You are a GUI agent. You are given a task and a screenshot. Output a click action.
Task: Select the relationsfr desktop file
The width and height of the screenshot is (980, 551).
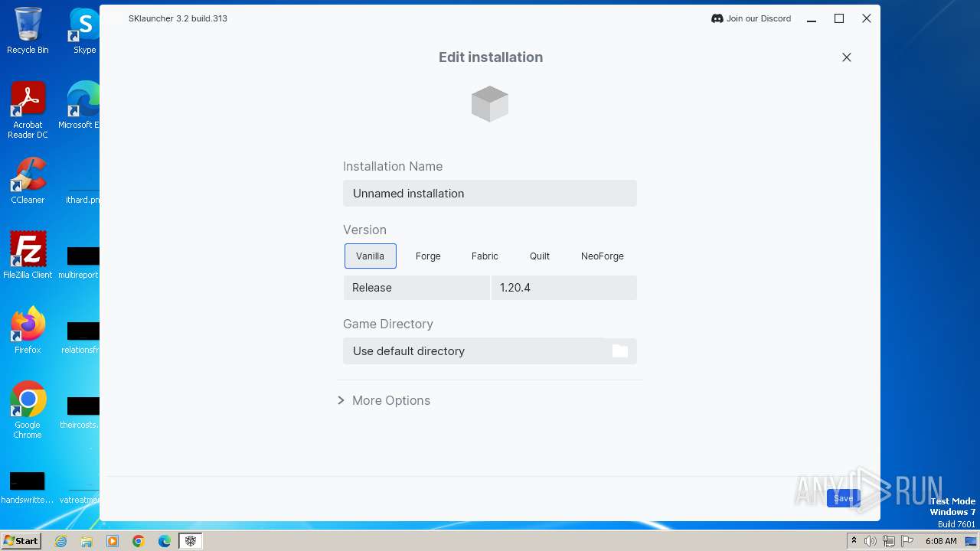click(x=81, y=337)
